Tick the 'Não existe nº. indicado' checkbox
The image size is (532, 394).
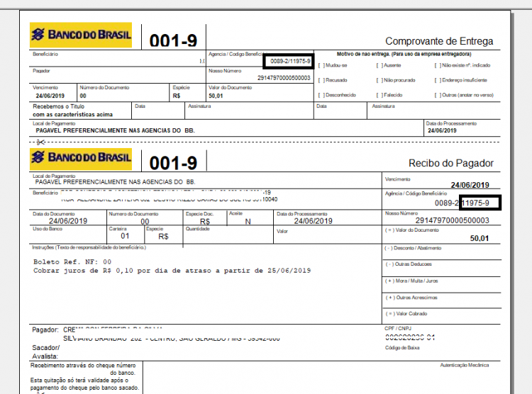pyautogui.click(x=438, y=65)
